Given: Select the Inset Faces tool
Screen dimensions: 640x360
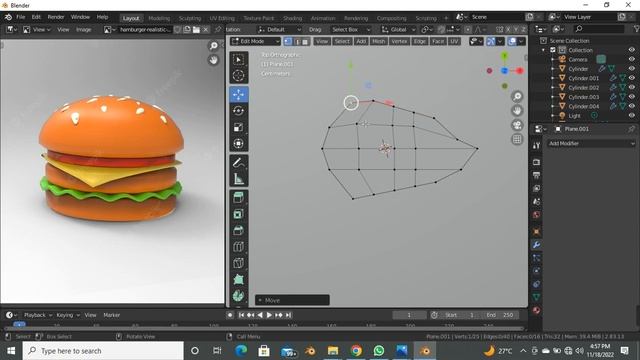Looking at the screenshot, I should tap(239, 214).
